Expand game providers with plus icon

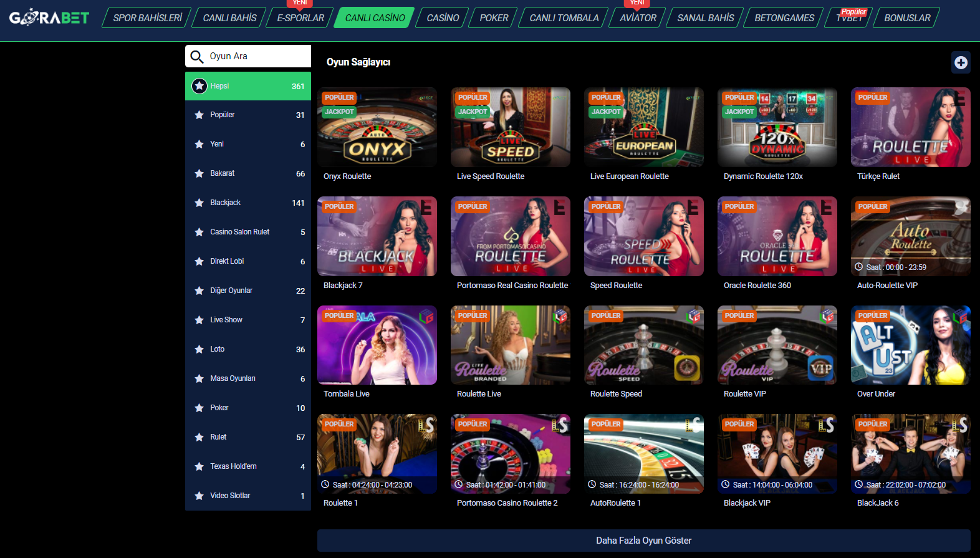961,62
